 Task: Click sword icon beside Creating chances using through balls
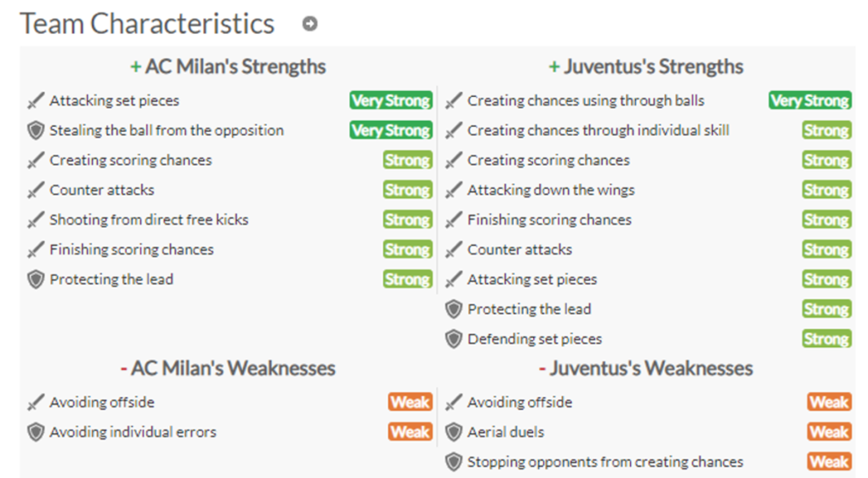453,101
